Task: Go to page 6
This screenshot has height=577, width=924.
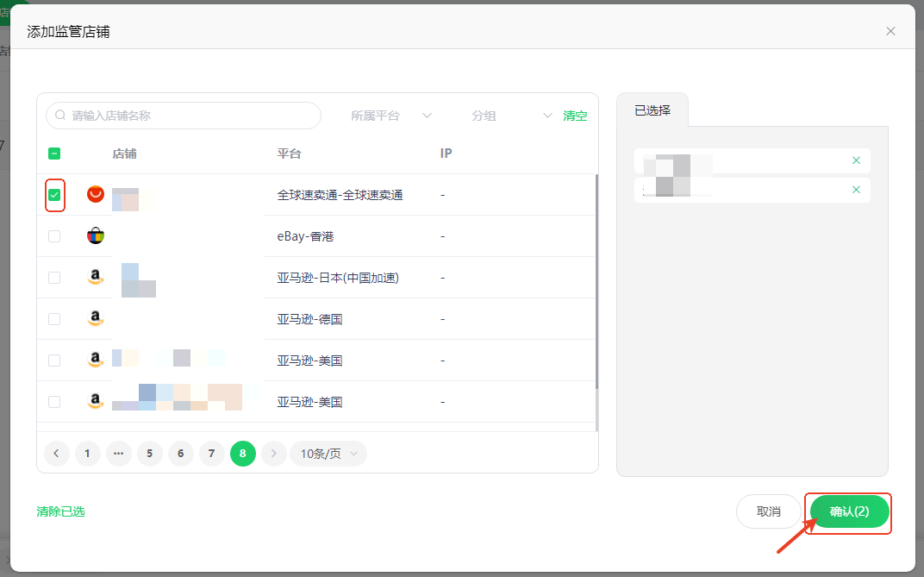Action: pos(181,453)
